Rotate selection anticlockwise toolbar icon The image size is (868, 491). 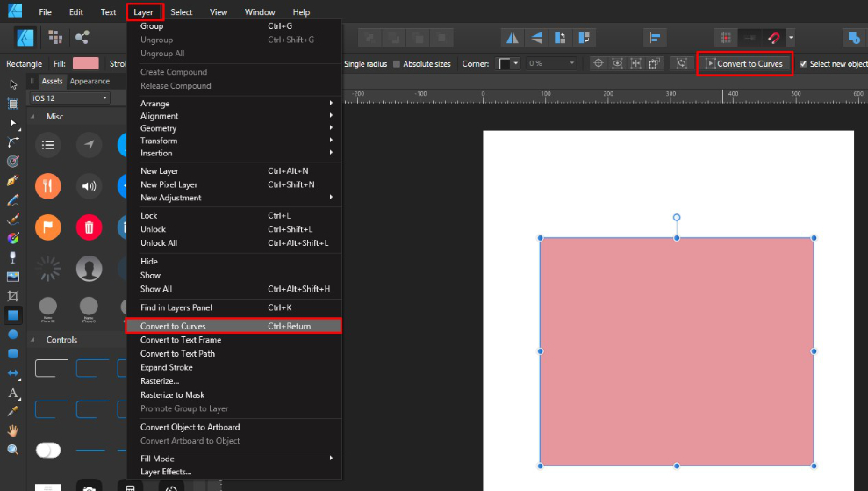pyautogui.click(x=560, y=38)
